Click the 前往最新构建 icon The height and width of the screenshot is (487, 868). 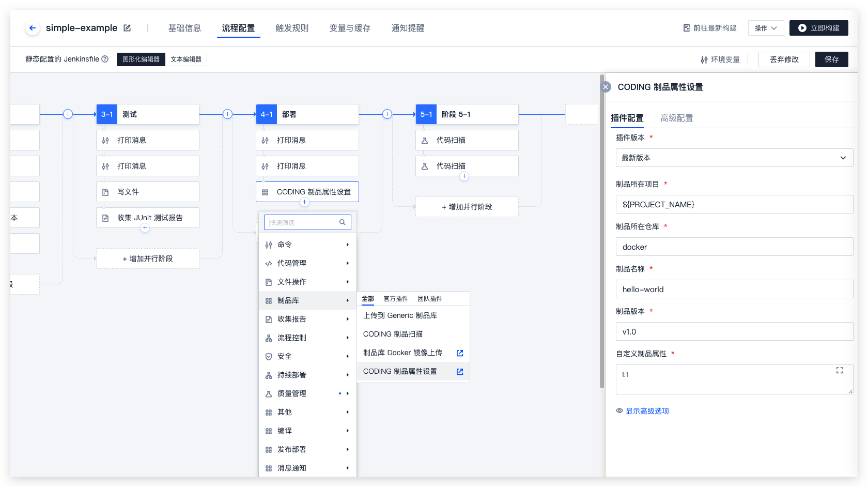click(x=687, y=28)
